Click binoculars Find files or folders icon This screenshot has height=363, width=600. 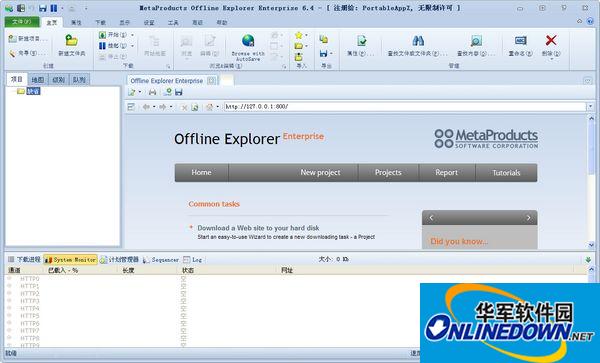point(418,41)
